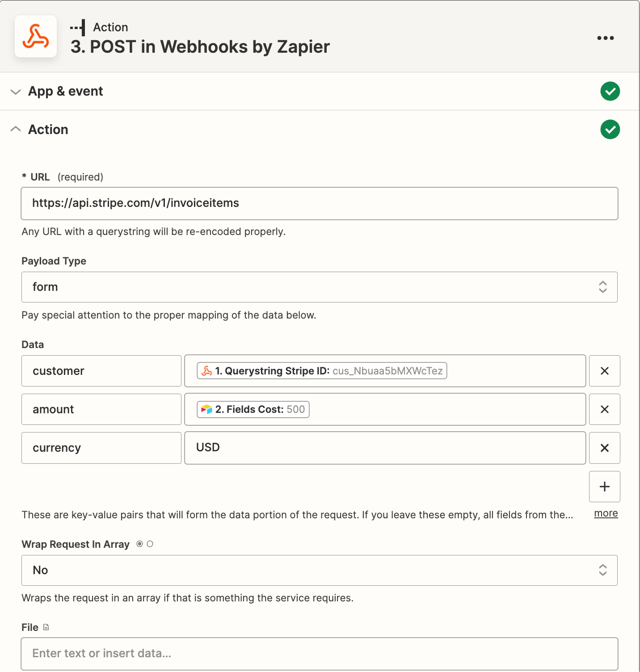
Task: Open the three-dot step options menu
Action: point(605,38)
